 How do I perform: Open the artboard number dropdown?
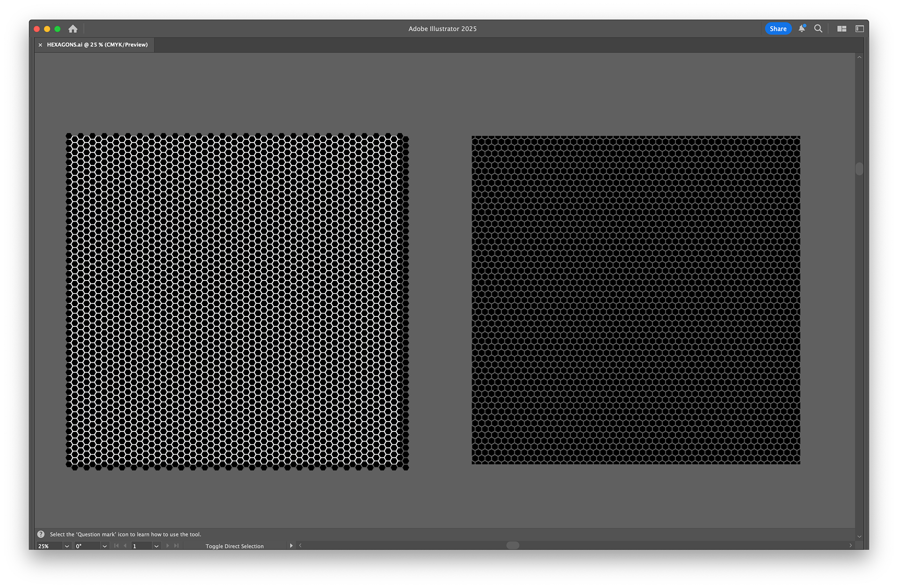(x=156, y=546)
